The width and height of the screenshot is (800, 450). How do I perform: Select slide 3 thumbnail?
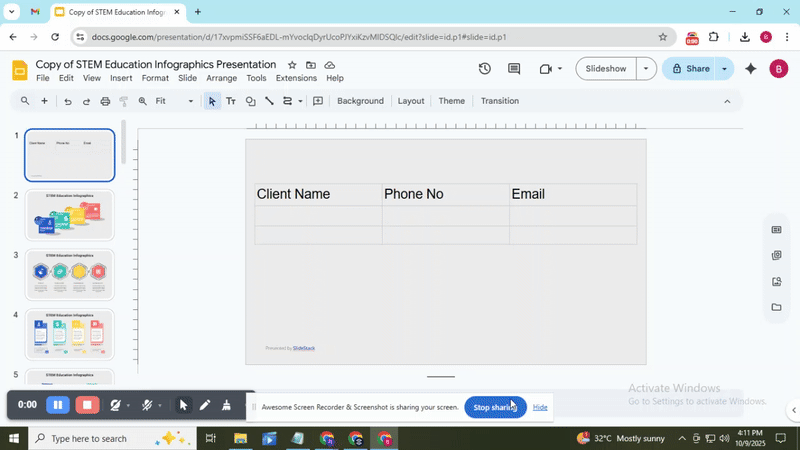(69, 274)
